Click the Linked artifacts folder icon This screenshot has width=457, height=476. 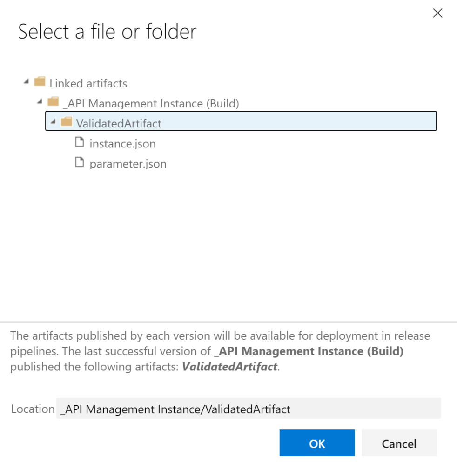tap(40, 82)
